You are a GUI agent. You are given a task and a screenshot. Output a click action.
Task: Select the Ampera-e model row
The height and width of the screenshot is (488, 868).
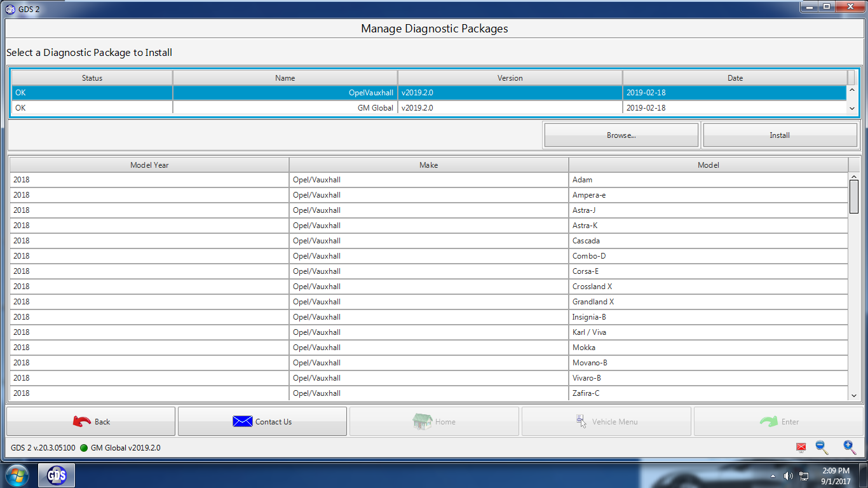(429, 195)
